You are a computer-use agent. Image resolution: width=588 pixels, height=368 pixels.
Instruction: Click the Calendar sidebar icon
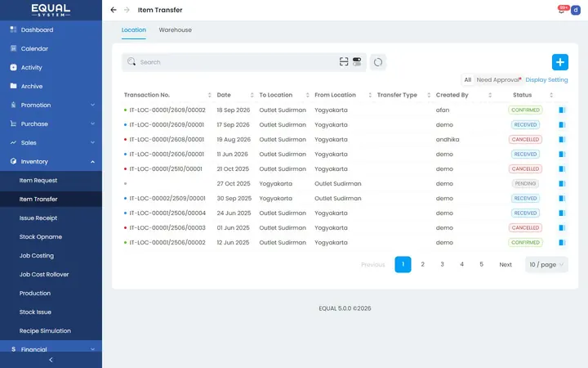pyautogui.click(x=14, y=48)
